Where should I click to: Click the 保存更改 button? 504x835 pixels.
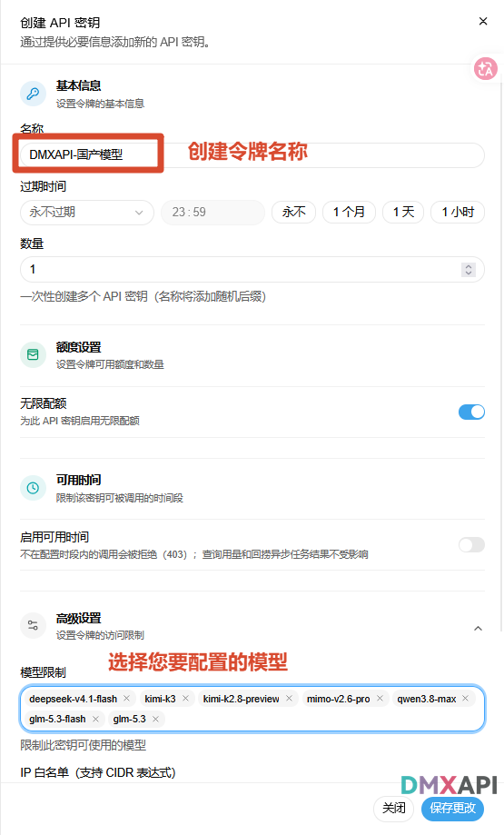(452, 808)
